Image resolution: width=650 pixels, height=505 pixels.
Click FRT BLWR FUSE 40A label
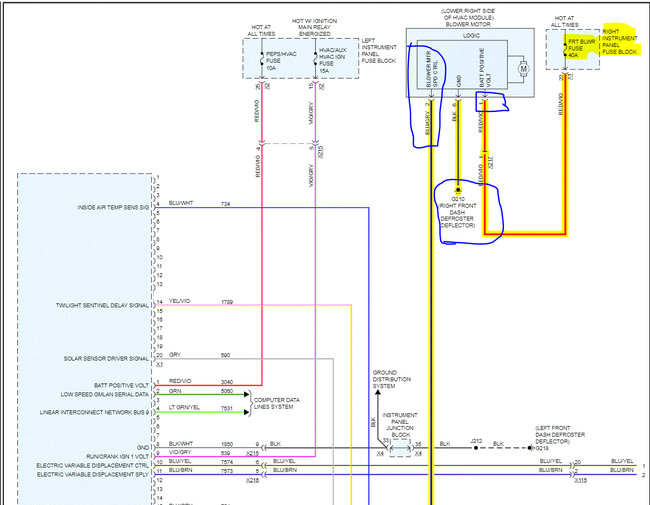click(x=581, y=48)
